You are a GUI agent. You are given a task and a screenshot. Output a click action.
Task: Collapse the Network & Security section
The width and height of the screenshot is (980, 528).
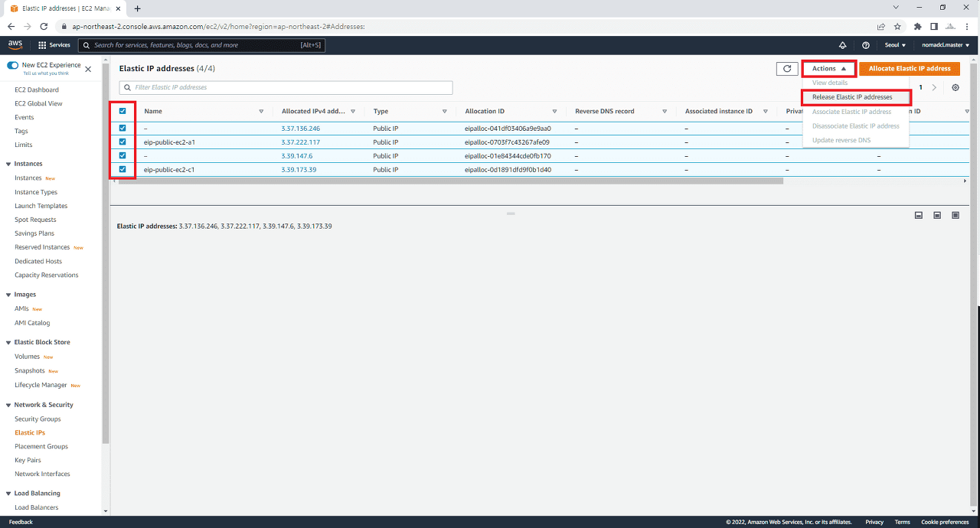click(x=8, y=405)
